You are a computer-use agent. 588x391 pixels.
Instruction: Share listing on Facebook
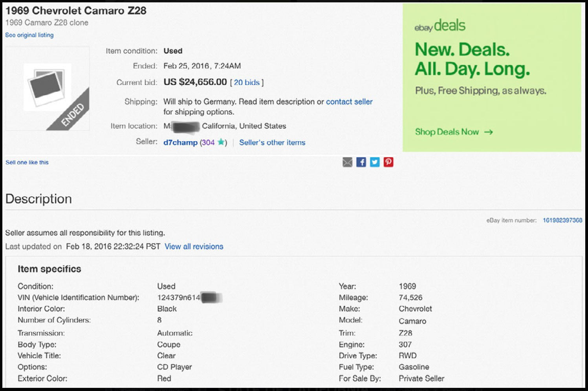coord(361,162)
